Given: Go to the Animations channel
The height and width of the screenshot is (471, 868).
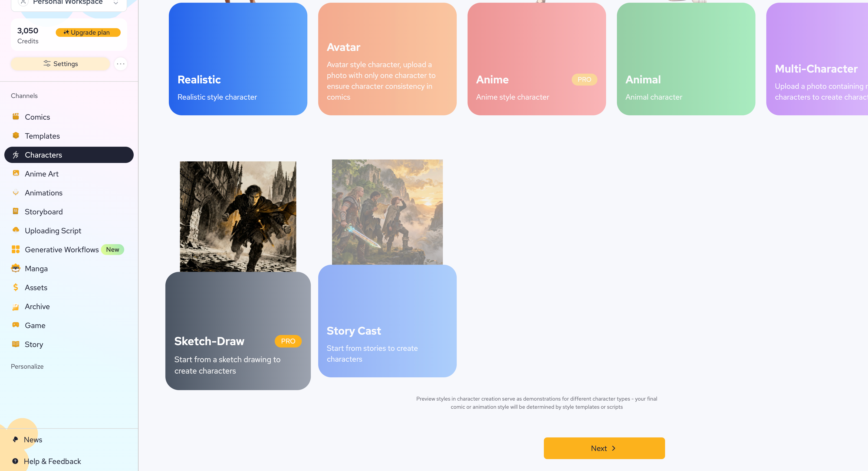Looking at the screenshot, I should pyautogui.click(x=44, y=193).
